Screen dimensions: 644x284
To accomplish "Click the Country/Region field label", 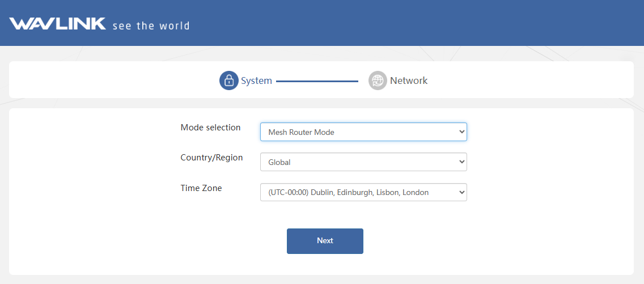I will [211, 158].
